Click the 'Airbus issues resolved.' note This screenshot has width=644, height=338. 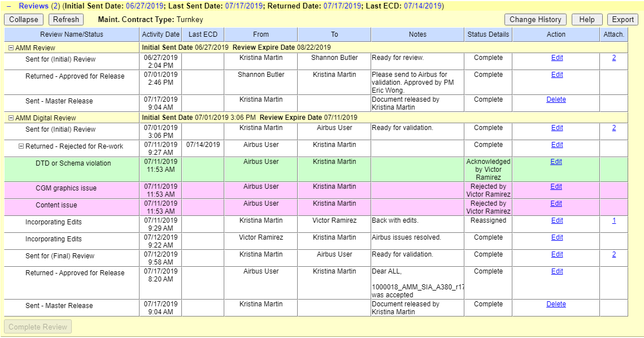click(x=406, y=237)
